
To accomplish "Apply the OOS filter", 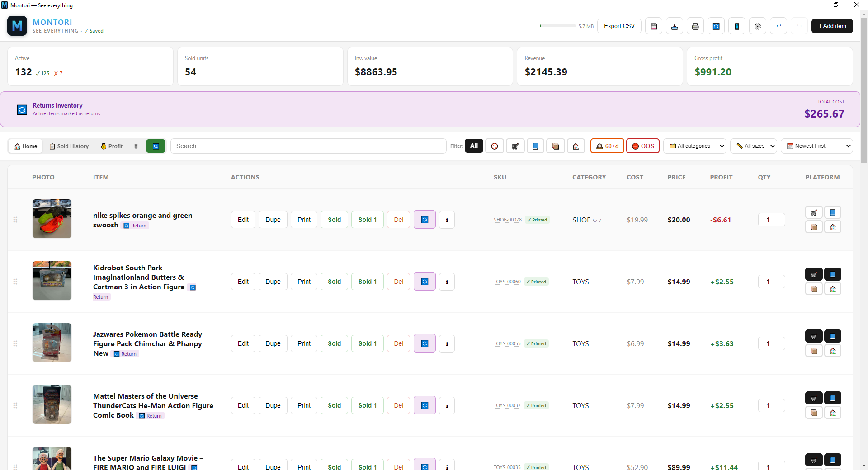I will [643, 146].
